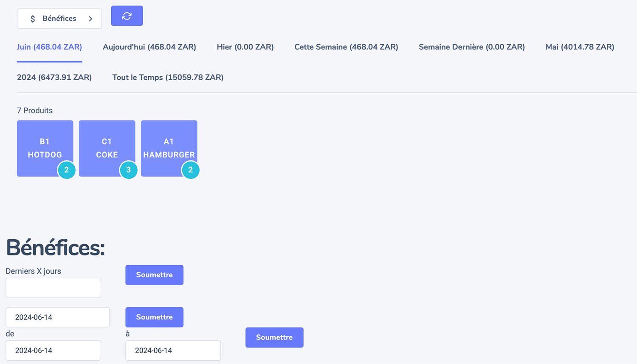Select the A1 HAMBURGER product tile
The width and height of the screenshot is (637, 364).
[x=169, y=148]
